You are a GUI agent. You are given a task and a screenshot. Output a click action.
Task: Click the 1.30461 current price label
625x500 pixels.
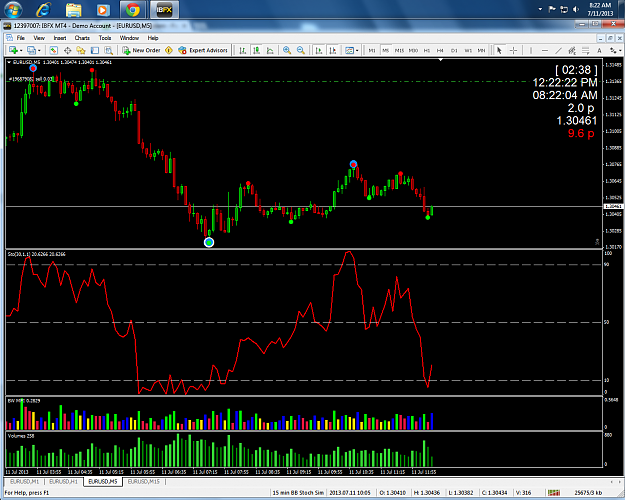coord(613,207)
